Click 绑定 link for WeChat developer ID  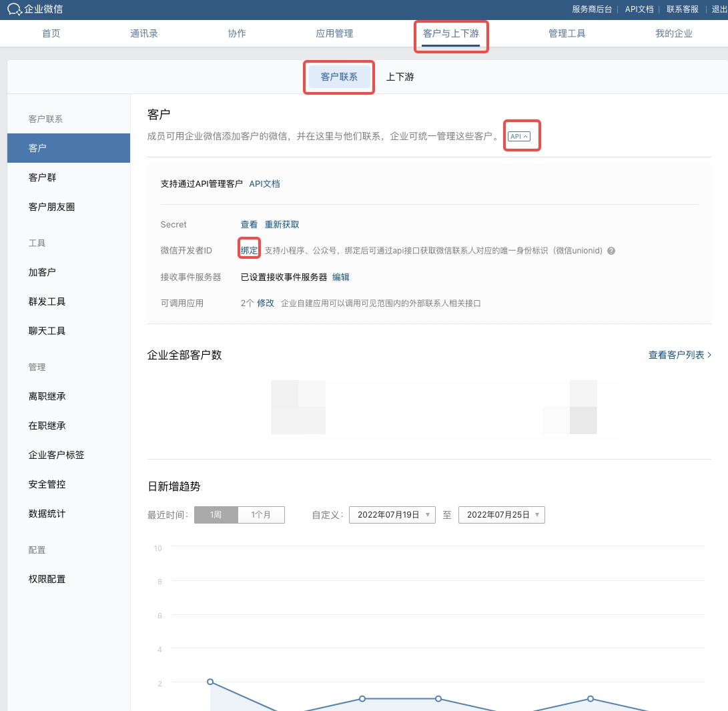tap(249, 251)
